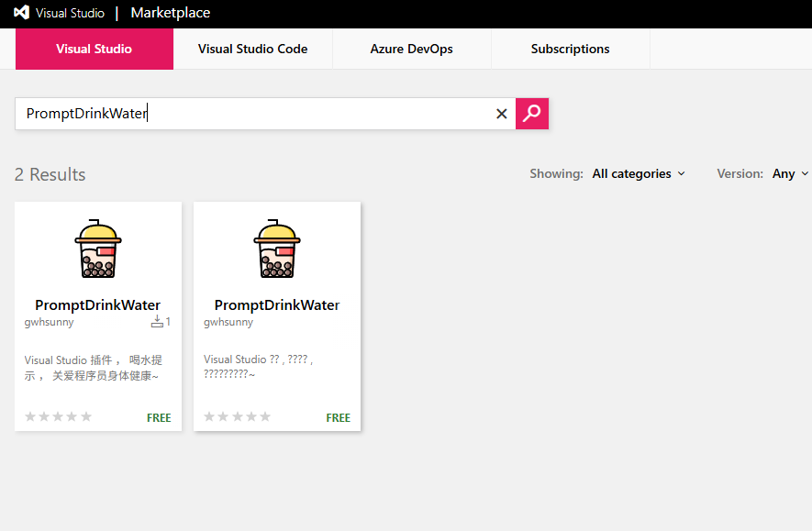This screenshot has height=531, width=812.
Task: Click the 'Version:' label
Action: point(740,174)
